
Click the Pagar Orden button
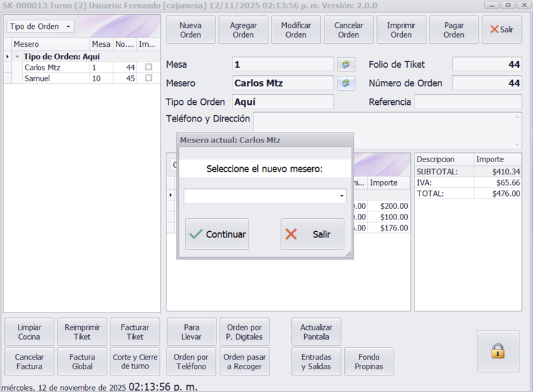(453, 30)
